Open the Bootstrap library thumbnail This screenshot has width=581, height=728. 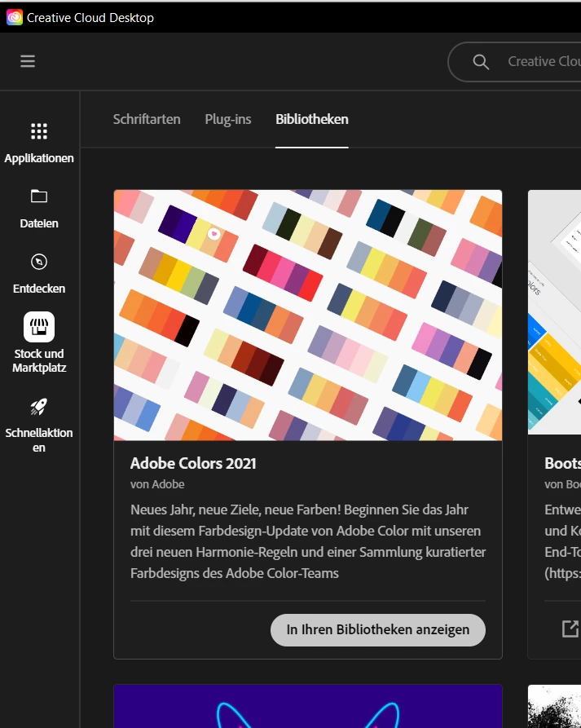[x=555, y=312]
